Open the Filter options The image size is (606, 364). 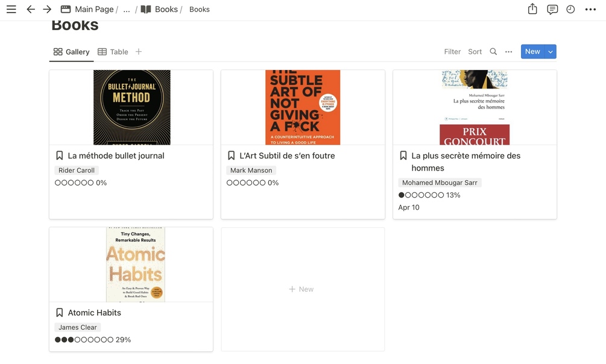[452, 52]
